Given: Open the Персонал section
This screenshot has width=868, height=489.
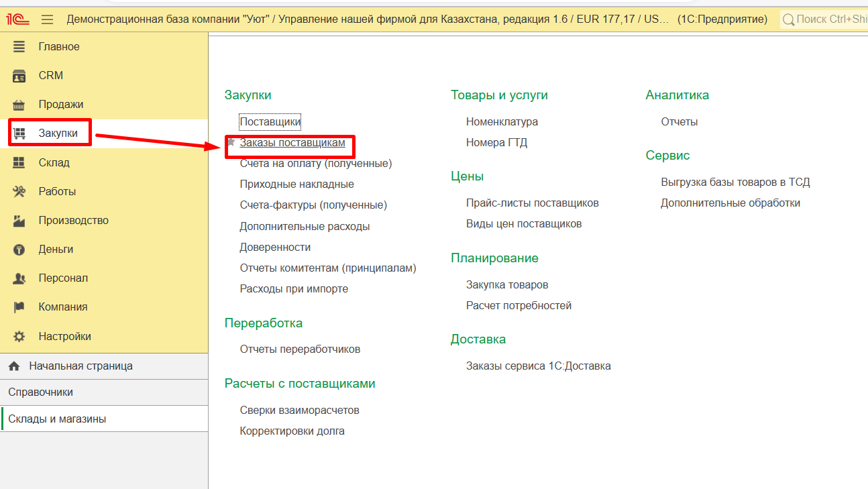Looking at the screenshot, I should (x=63, y=278).
